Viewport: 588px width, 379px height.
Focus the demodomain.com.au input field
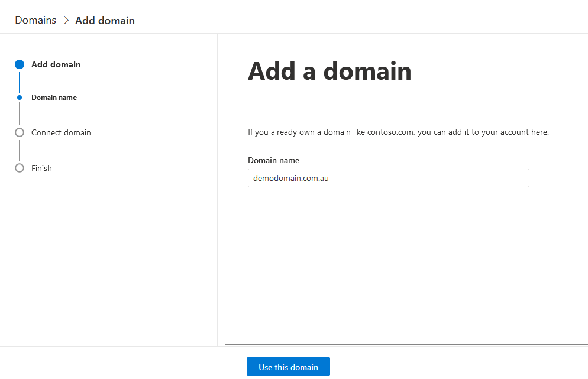click(388, 178)
